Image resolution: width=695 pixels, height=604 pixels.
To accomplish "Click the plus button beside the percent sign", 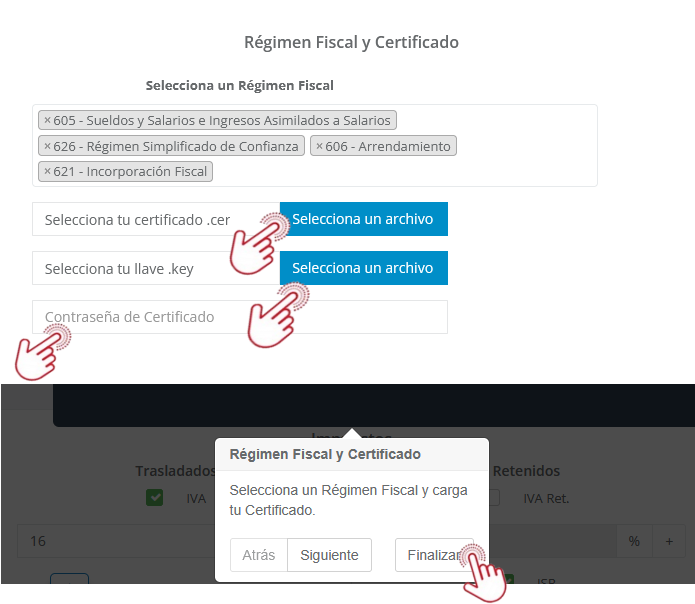I will (x=669, y=541).
